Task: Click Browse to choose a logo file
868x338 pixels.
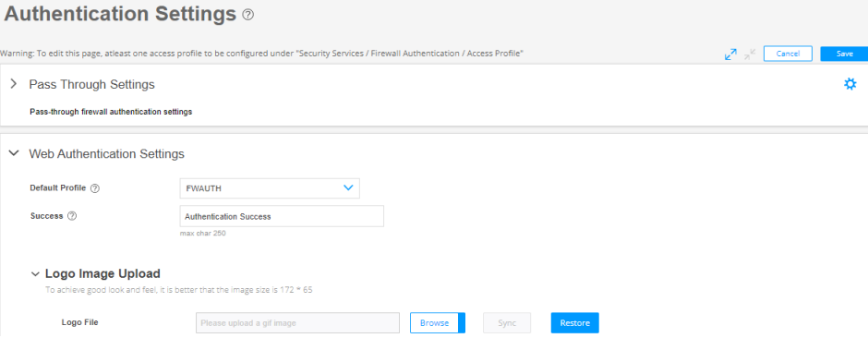Action: tap(438, 323)
